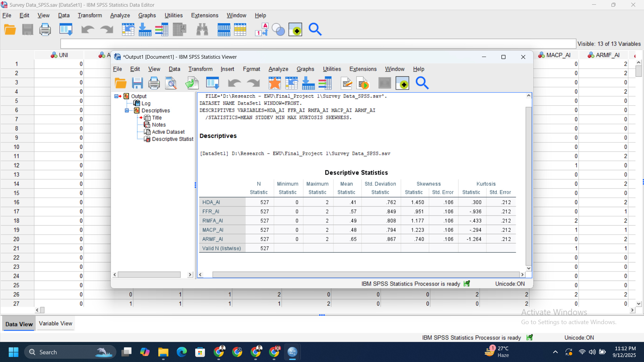The image size is (644, 362).
Task: Open Transform menu in Data Editor
Action: pos(90,15)
